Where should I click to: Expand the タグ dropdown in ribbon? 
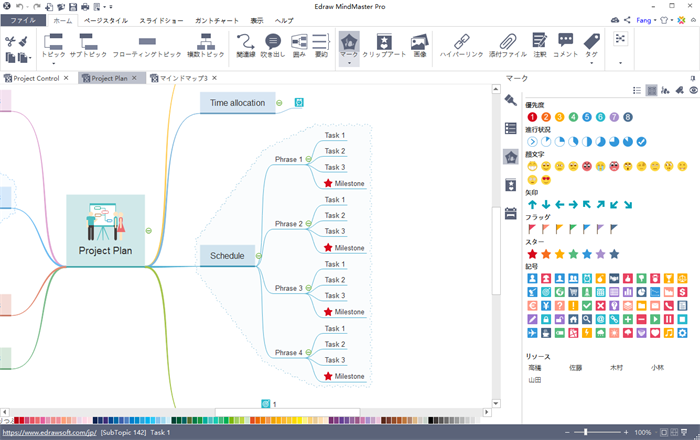[x=594, y=62]
